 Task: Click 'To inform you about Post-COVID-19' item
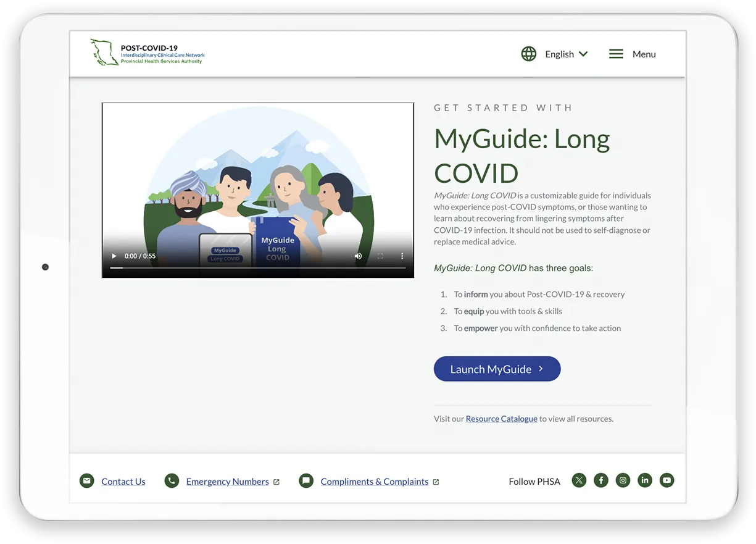tap(539, 295)
